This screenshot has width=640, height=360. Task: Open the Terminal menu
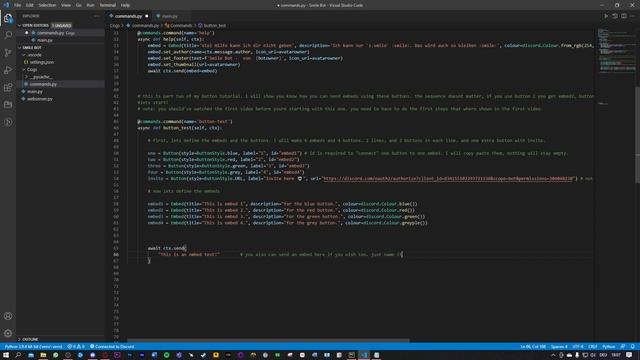[x=107, y=5]
